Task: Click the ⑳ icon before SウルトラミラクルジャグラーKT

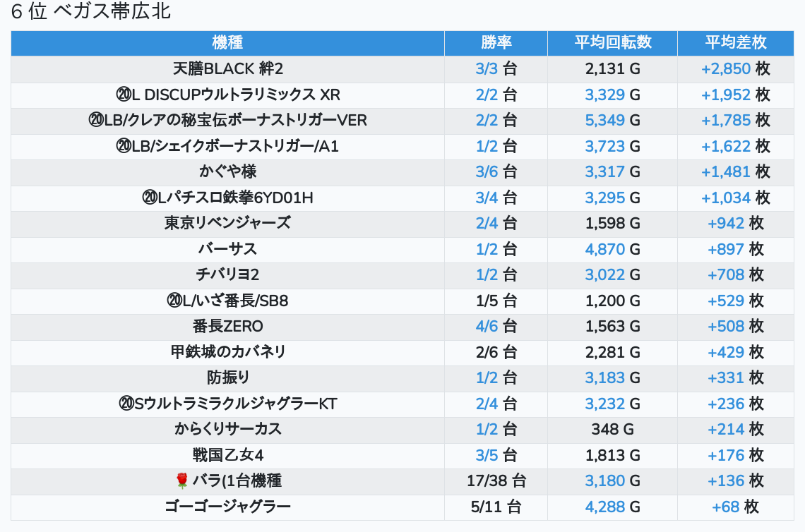Action: pos(126,404)
